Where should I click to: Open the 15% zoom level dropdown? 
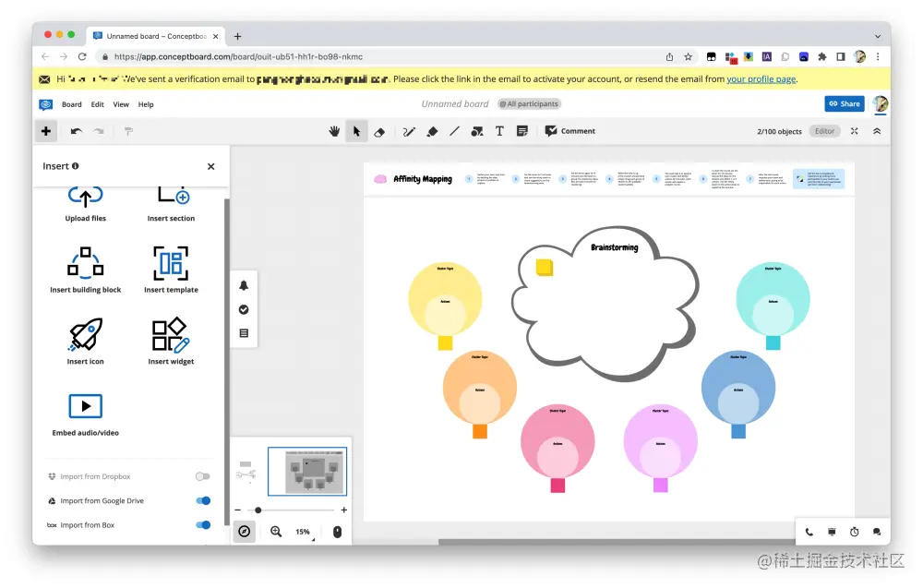pos(304,532)
